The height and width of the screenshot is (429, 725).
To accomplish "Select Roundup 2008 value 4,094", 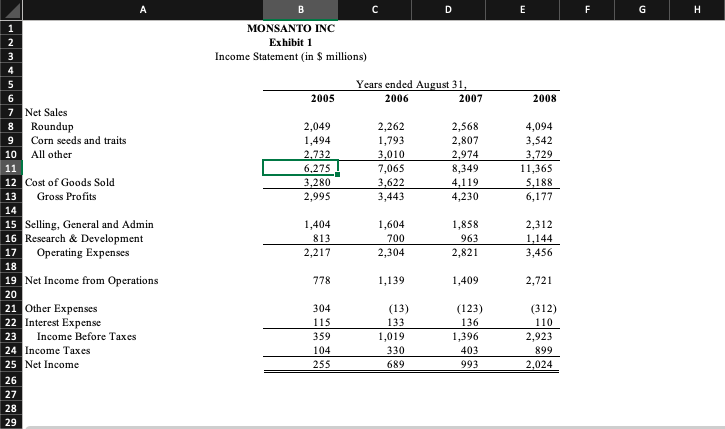I will pyautogui.click(x=539, y=126).
